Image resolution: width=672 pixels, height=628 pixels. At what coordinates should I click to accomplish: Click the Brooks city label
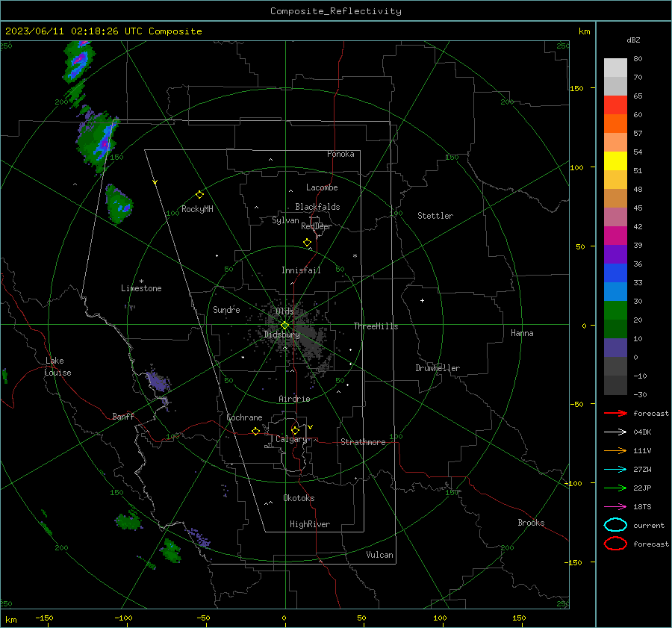[x=531, y=523]
